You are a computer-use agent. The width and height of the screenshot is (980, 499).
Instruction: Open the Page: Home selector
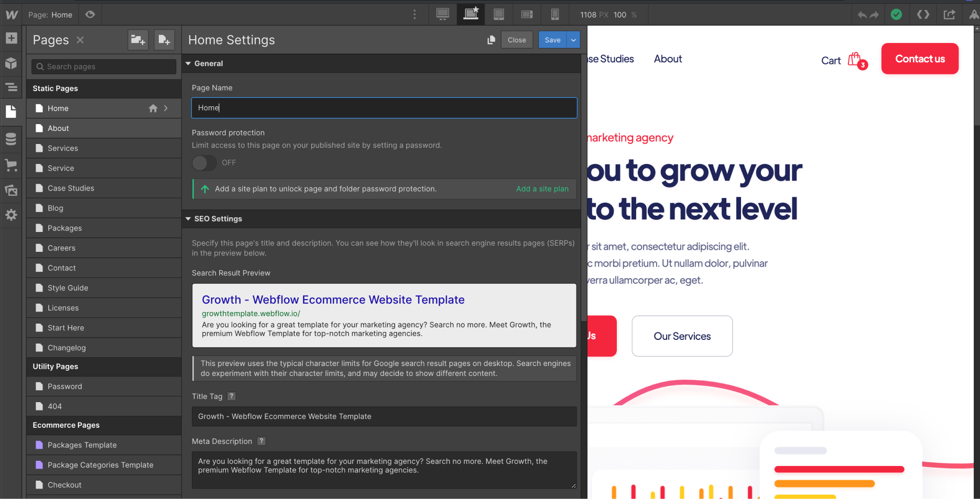click(x=50, y=14)
